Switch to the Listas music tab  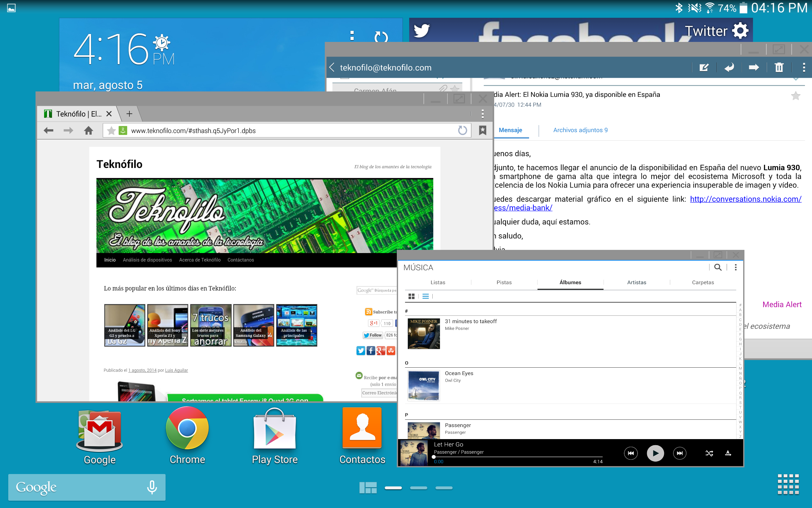click(x=438, y=282)
